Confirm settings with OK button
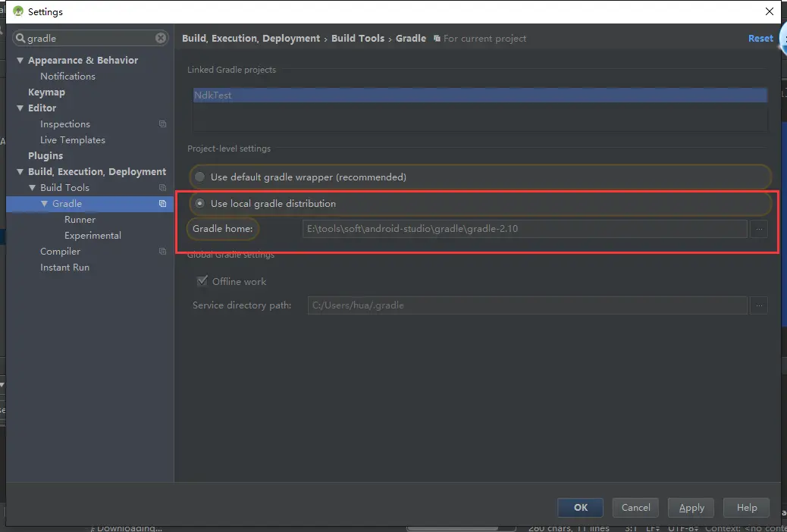Image resolution: width=787 pixels, height=532 pixels. click(x=580, y=508)
